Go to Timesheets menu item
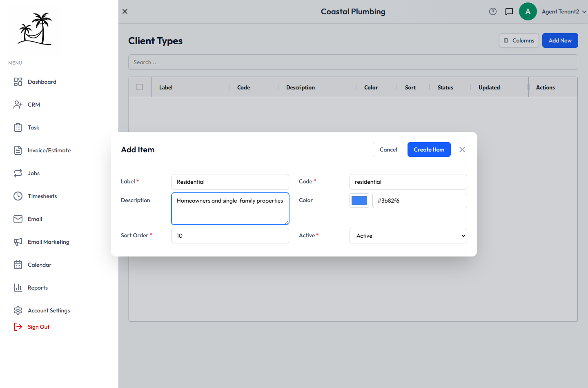The image size is (588, 388). click(42, 196)
